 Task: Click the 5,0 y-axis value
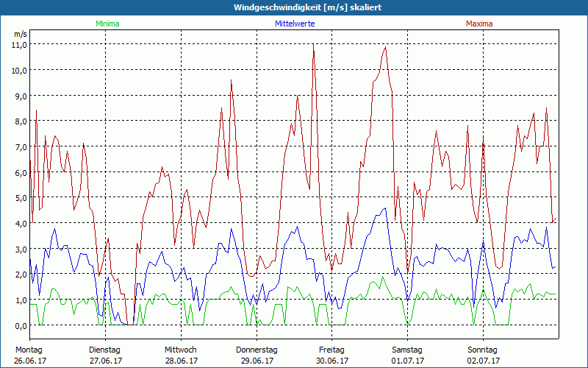21,198
